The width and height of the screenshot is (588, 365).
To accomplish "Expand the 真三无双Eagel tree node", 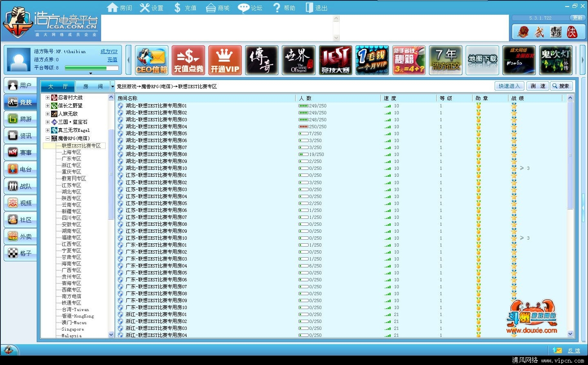I will (48, 130).
